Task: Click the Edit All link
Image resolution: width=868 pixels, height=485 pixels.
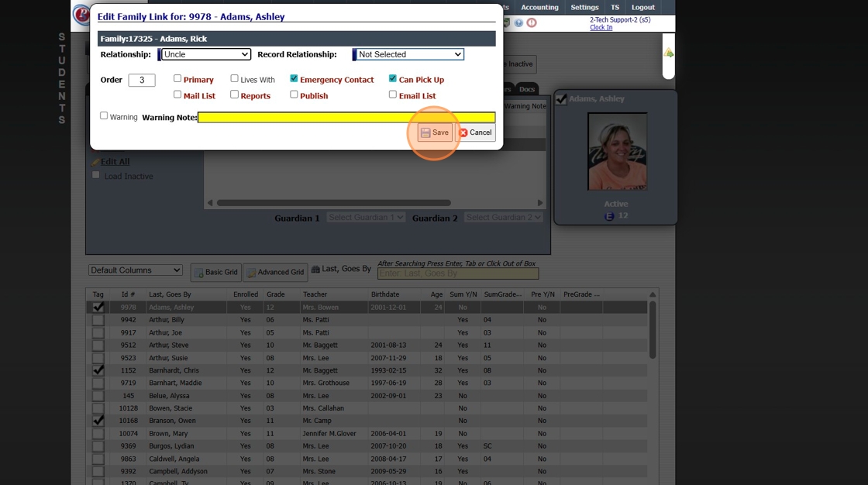Action: (x=115, y=162)
